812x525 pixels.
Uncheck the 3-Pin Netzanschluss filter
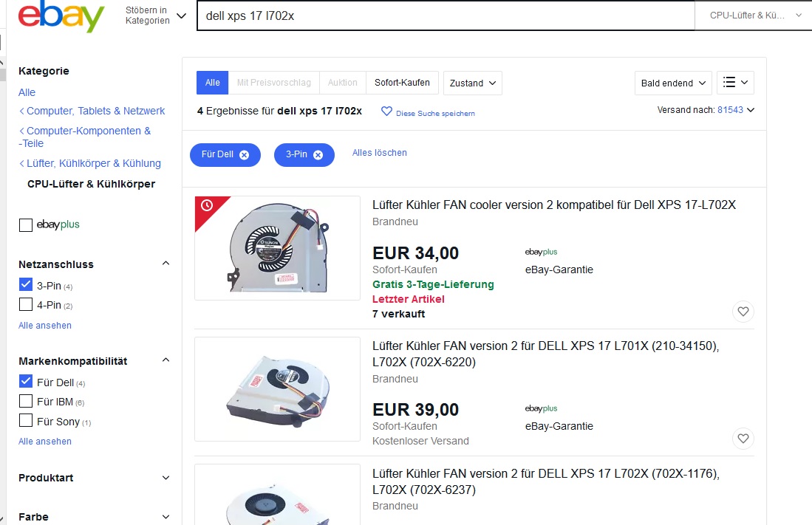tap(25, 285)
